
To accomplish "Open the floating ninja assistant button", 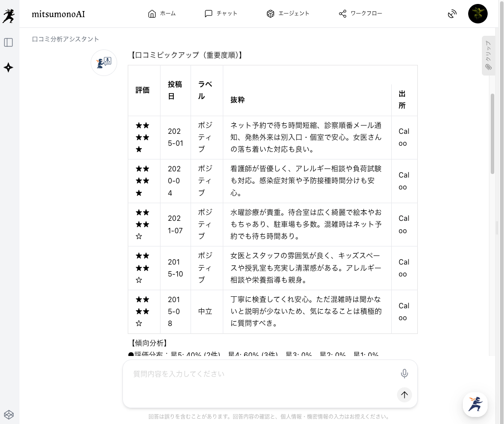I will click(475, 404).
